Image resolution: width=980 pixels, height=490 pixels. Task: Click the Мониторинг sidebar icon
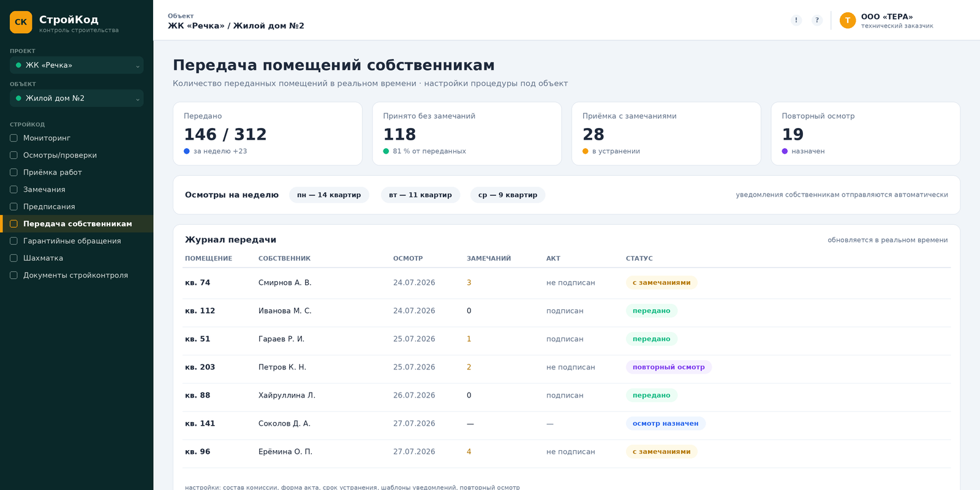[x=13, y=138]
